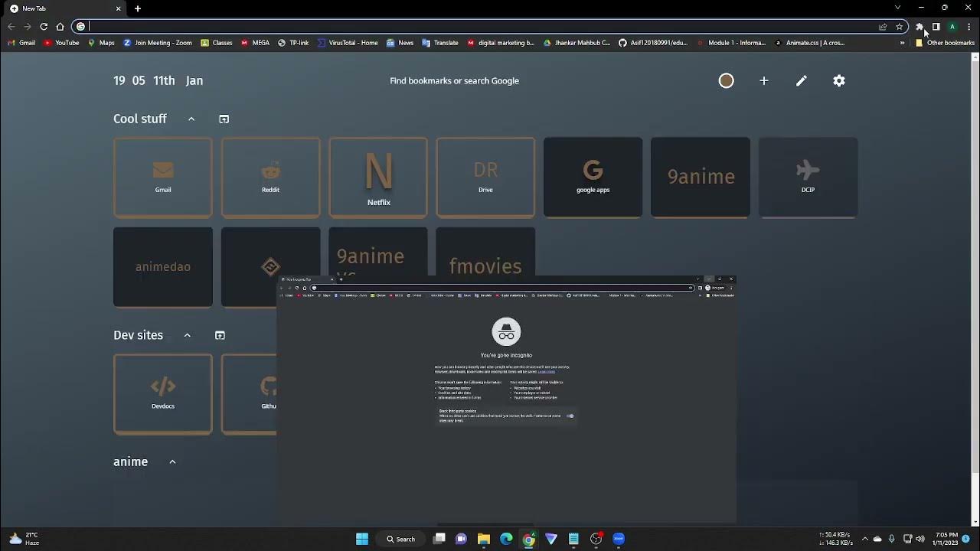Viewport: 980px width, 551px height.
Task: Open the News bookmark
Action: 400,43
